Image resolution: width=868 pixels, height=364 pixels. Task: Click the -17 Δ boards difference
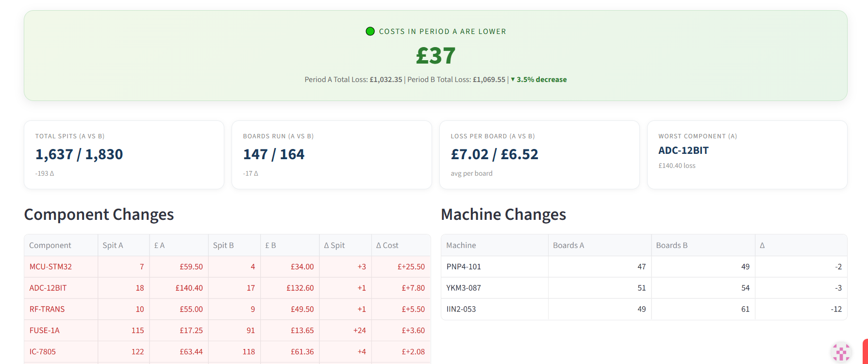(x=250, y=173)
